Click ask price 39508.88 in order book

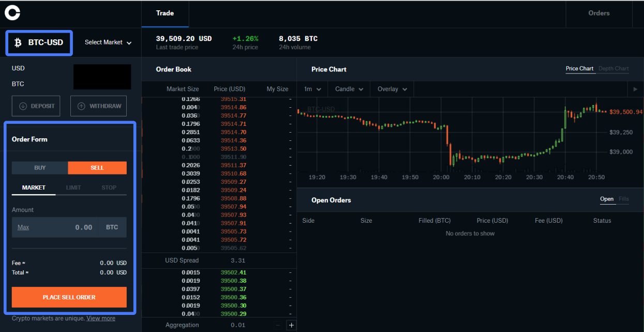(233, 198)
